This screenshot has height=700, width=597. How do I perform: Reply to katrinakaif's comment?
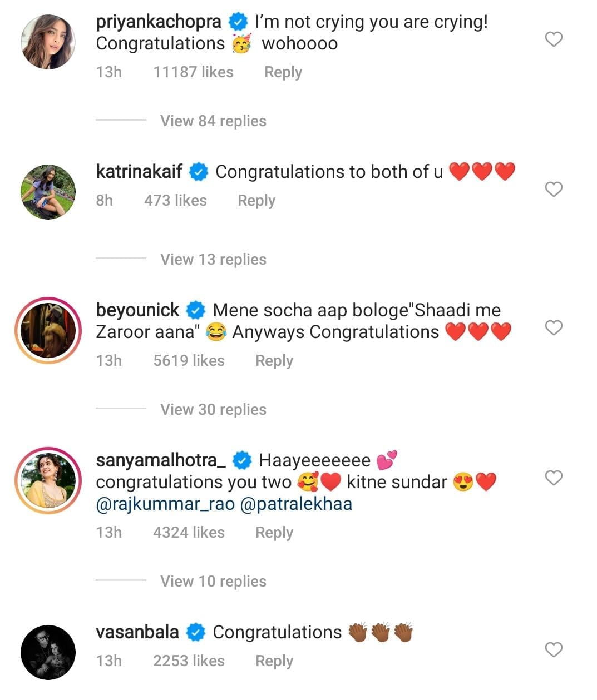[x=256, y=201]
